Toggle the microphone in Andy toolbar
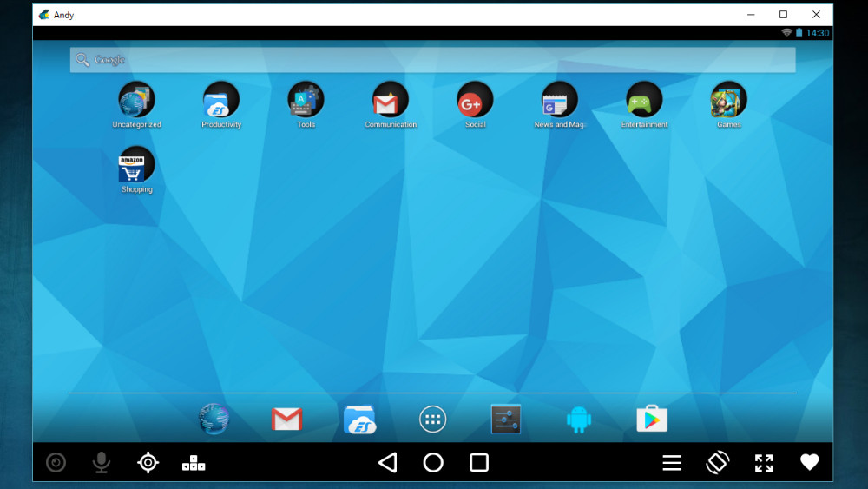This screenshot has height=489, width=868. pos(102,462)
